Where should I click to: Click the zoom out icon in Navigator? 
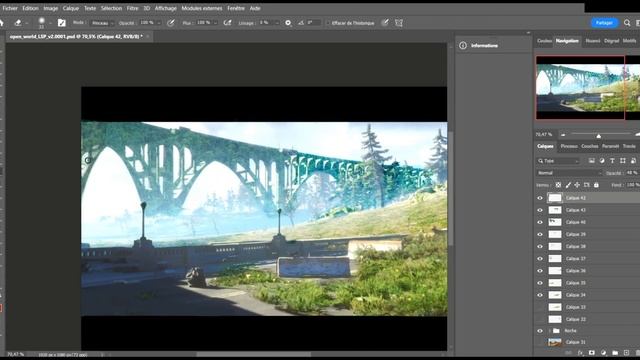coord(563,134)
